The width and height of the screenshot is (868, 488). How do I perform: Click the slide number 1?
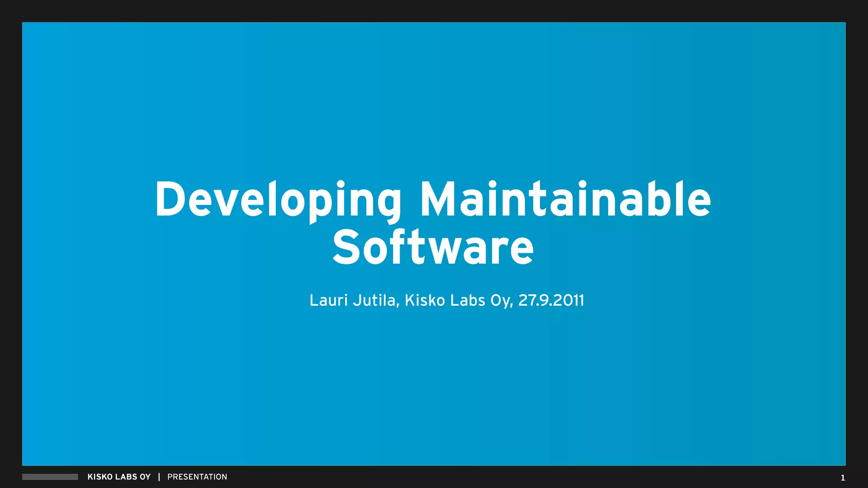click(843, 478)
